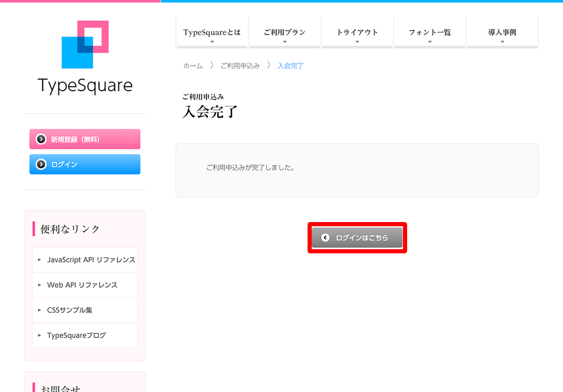Expand the arrow under ご利用プラン
This screenshot has width=563, height=392.
click(x=285, y=42)
